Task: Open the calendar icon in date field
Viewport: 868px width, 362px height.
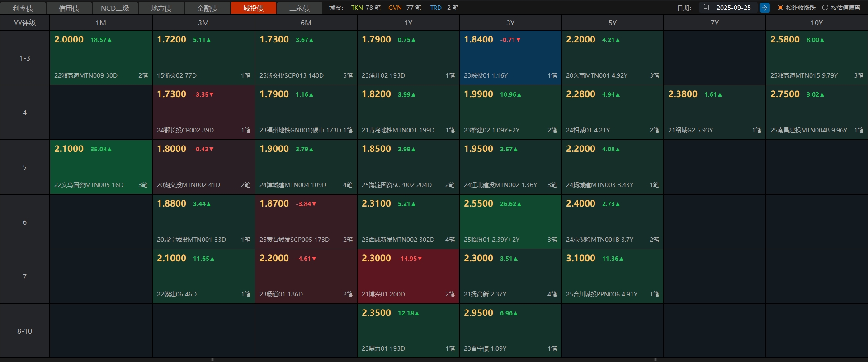Action: [705, 8]
